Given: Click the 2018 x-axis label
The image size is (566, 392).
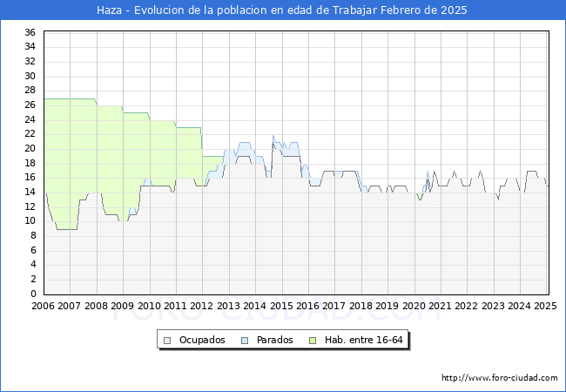Looking at the screenshot, I should (361, 306).
